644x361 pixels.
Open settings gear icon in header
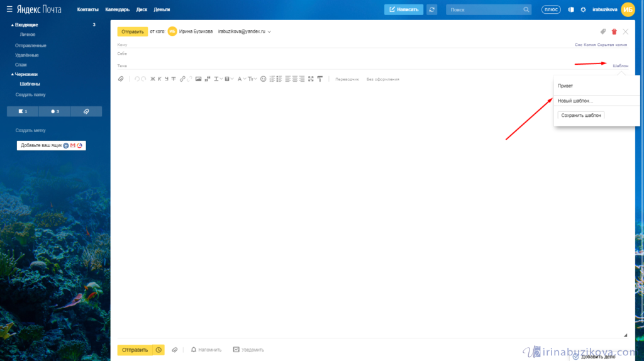[x=583, y=9]
